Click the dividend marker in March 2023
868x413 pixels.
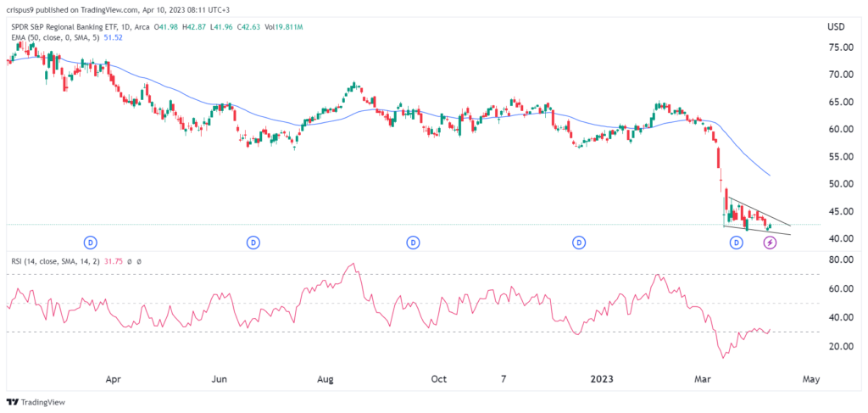tap(737, 242)
